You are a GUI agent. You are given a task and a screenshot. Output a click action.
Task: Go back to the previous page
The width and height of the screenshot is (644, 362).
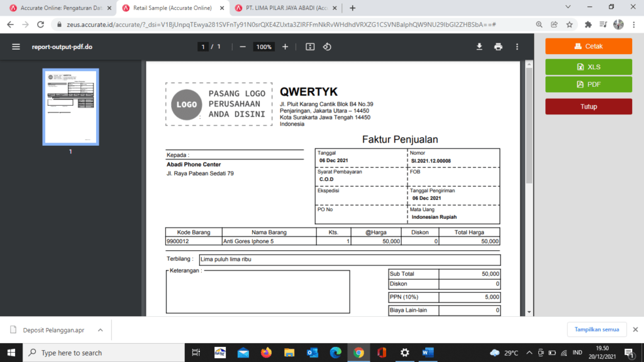[x=10, y=25]
